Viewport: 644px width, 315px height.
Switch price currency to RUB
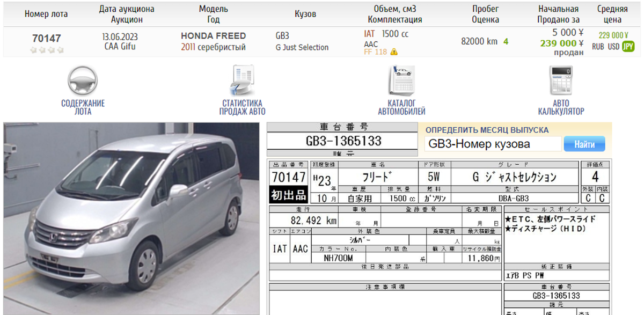598,47
